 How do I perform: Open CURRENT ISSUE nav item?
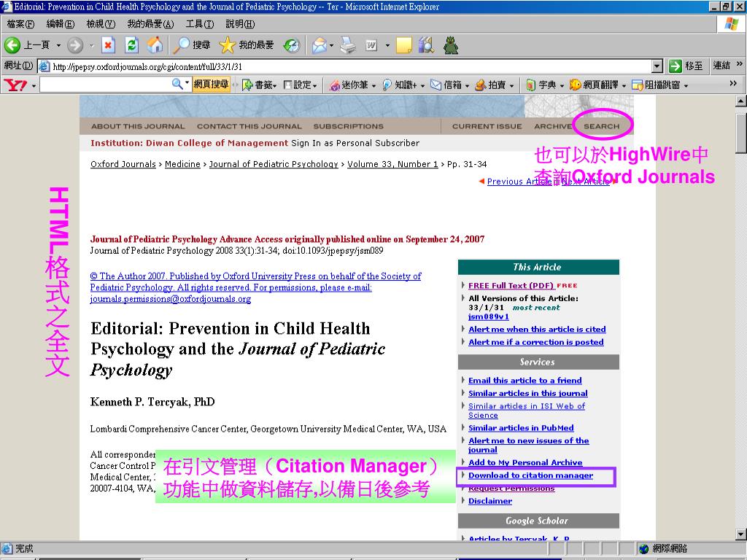(x=487, y=126)
